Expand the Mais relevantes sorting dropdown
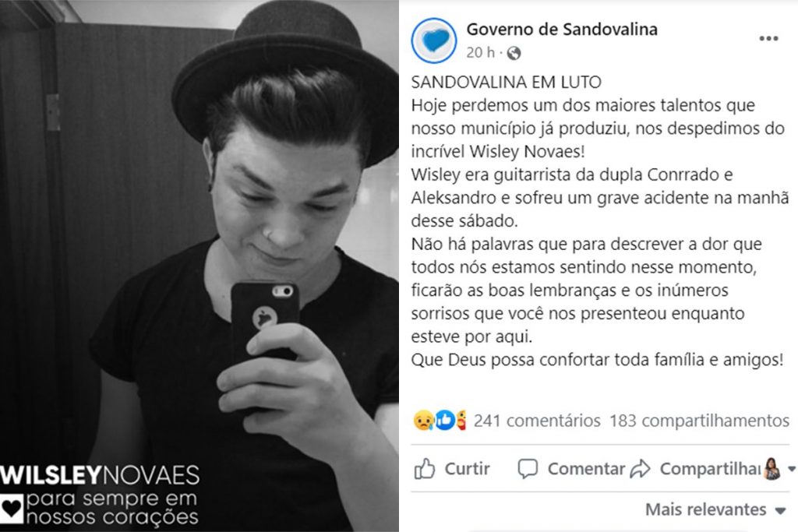The image size is (798, 532). tap(716, 509)
